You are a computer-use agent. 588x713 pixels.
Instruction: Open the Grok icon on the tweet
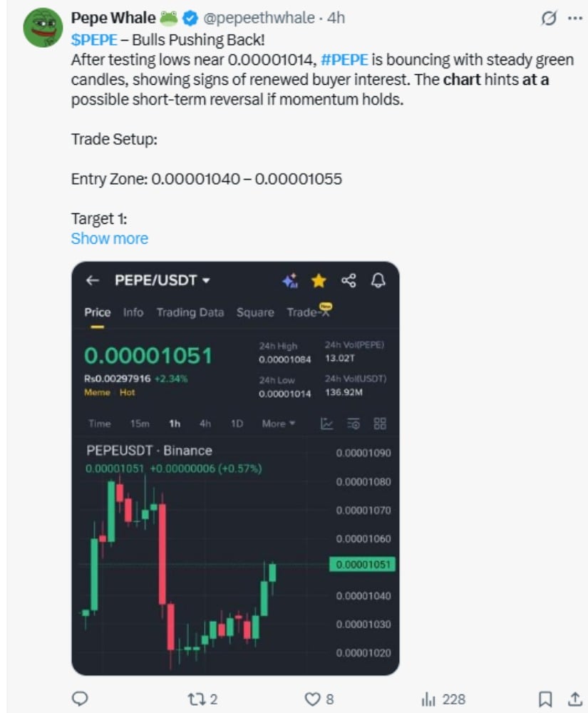[549, 19]
